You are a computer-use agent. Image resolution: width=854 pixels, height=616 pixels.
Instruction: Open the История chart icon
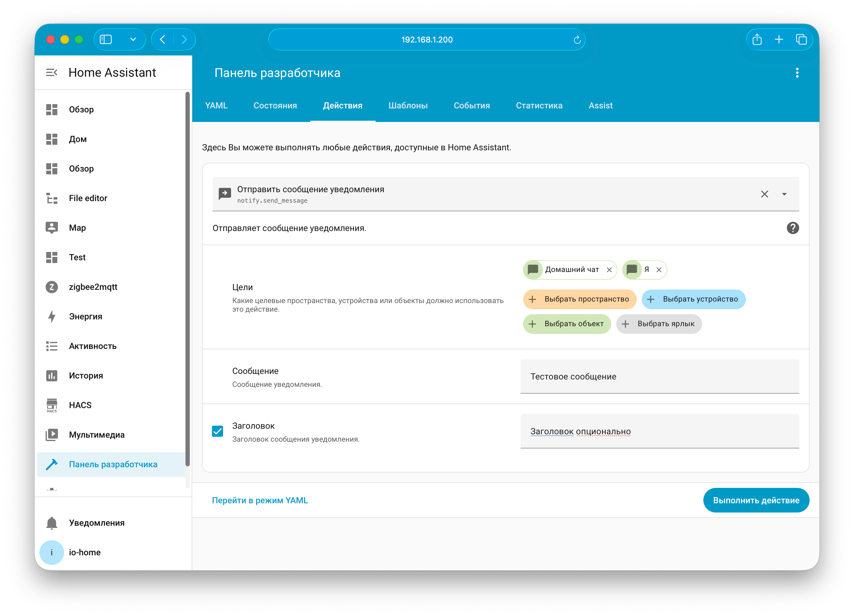tap(51, 375)
